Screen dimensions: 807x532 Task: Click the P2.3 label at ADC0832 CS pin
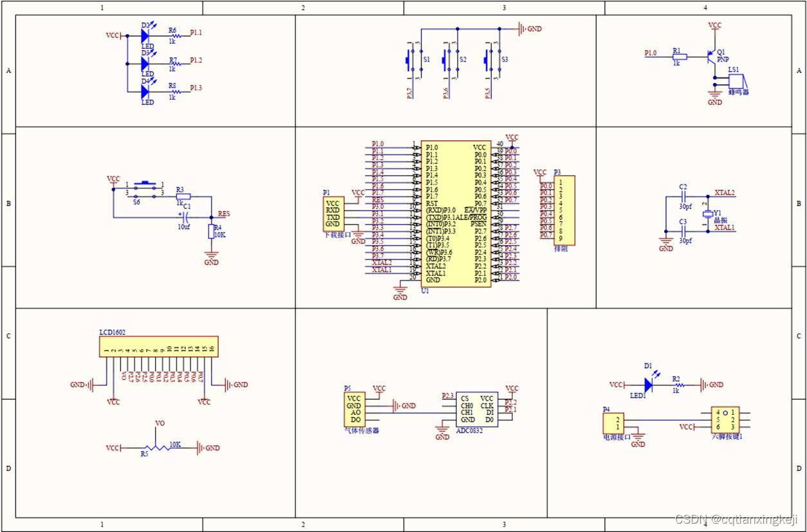click(448, 396)
